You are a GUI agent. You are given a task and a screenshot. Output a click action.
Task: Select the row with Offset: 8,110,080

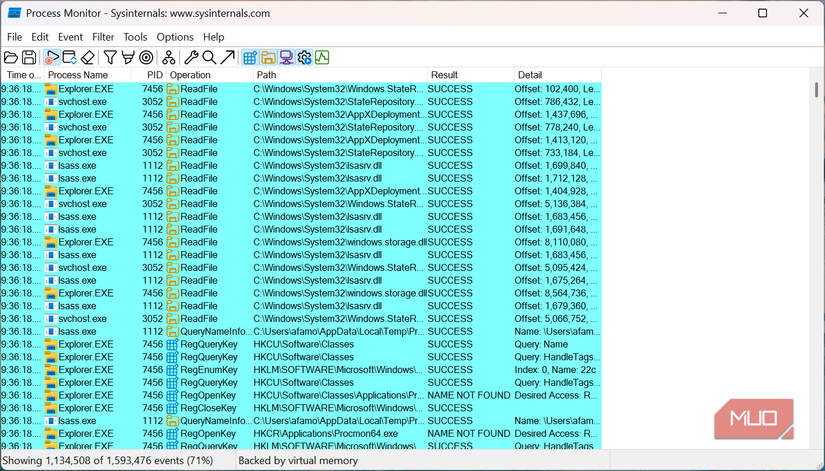[x=301, y=242]
